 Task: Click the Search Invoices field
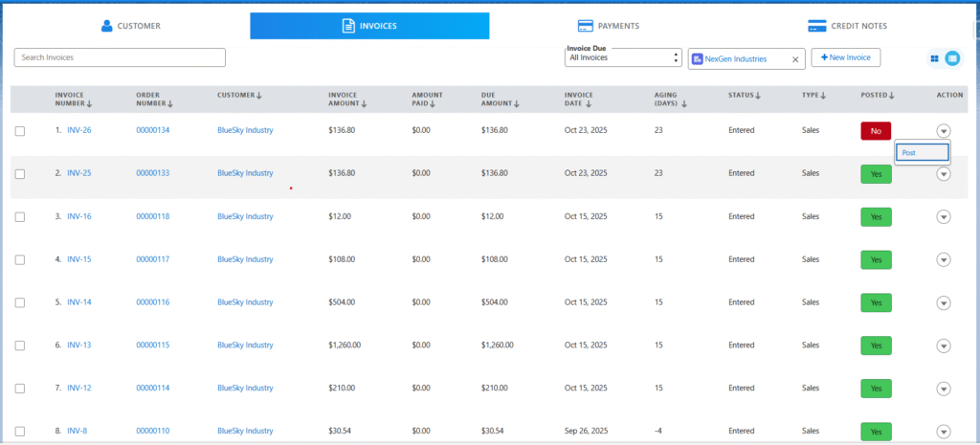(120, 57)
